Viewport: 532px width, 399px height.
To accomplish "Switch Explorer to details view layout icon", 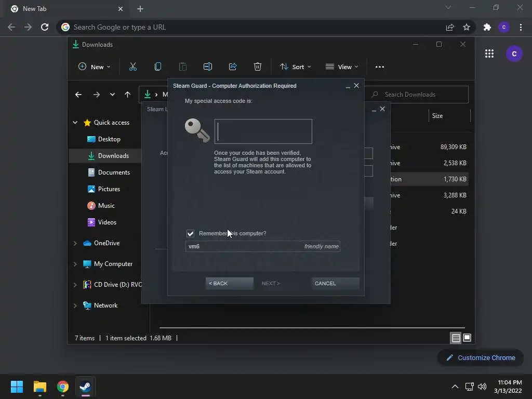I will coord(456,338).
